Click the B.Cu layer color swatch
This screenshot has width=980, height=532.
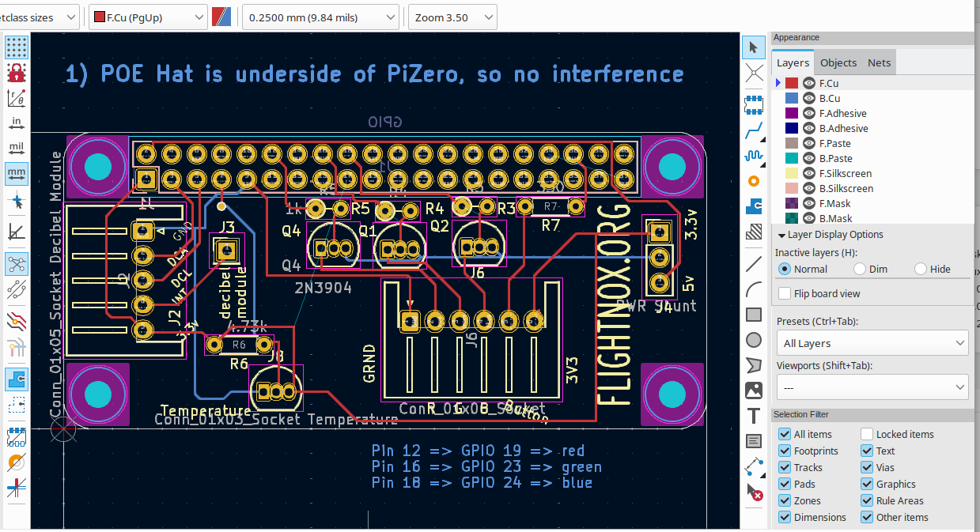(792, 98)
